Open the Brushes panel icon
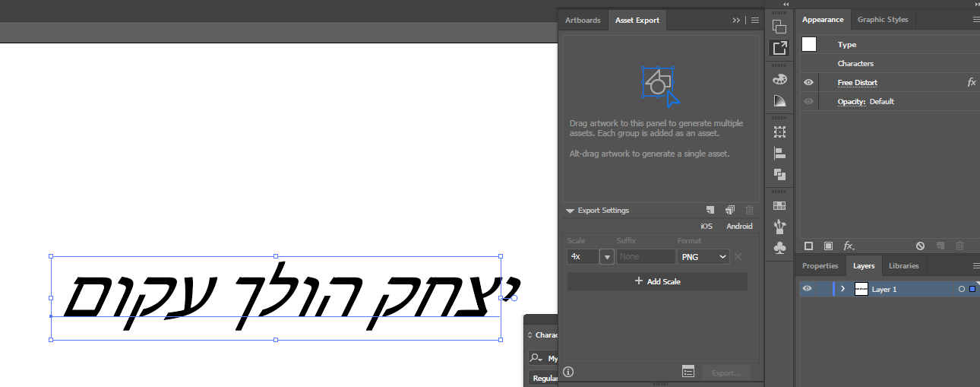The height and width of the screenshot is (387, 980). click(x=779, y=227)
